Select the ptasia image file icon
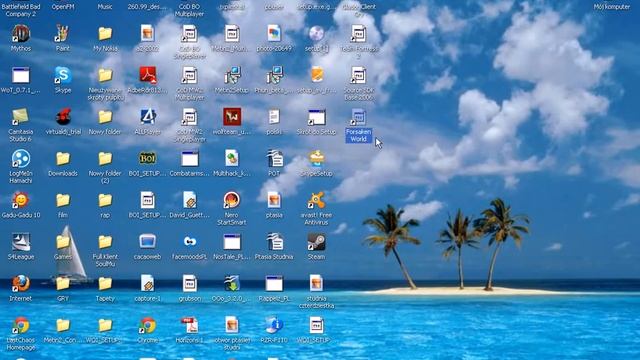Screen dimensions: 640x360 coord(274,200)
